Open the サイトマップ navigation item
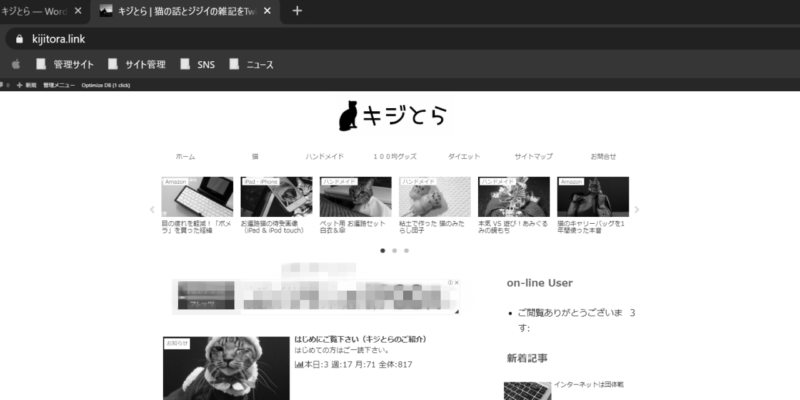Screen dimensions: 800x400 pyautogui.click(x=533, y=157)
